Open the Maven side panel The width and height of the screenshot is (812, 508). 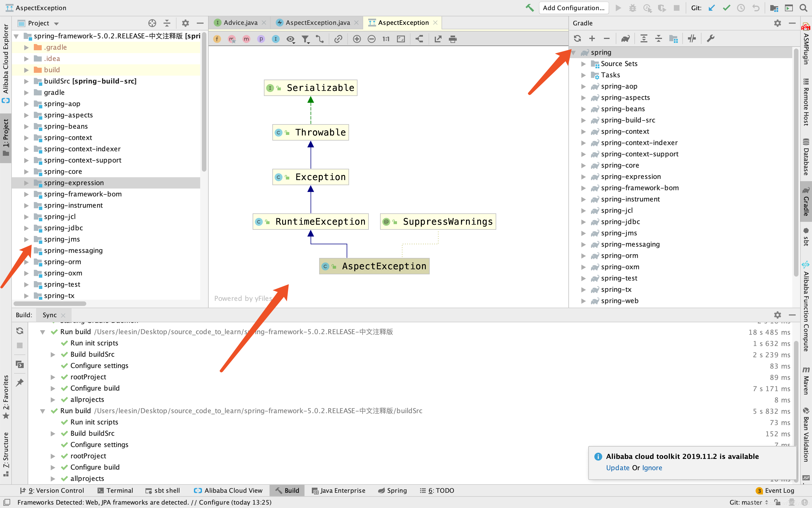[x=806, y=381]
